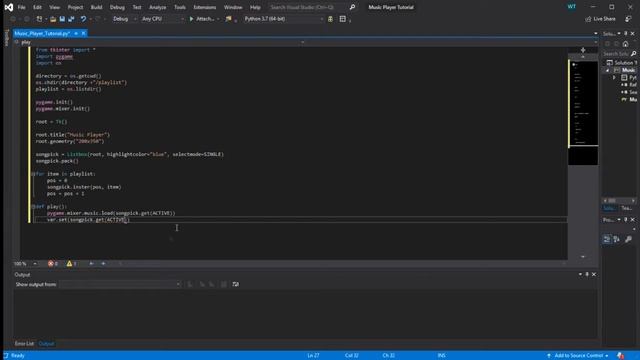Open the Tools menu
640x360 pixels.
[x=180, y=7]
